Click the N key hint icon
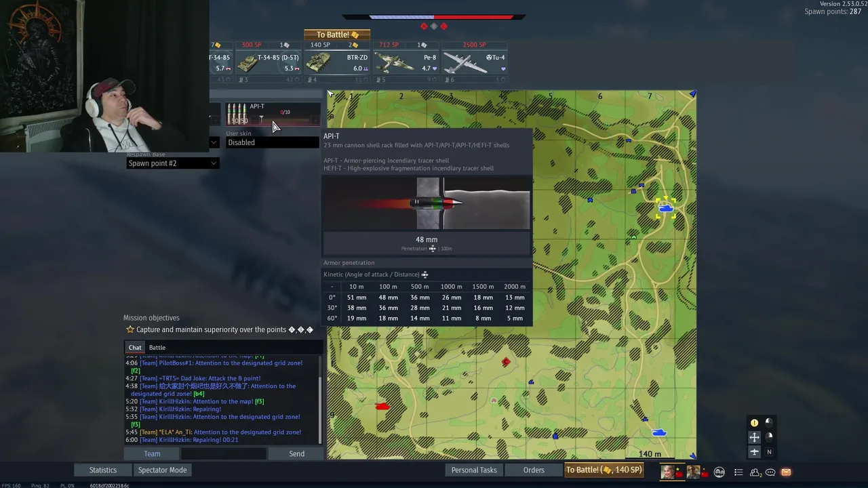Image resolution: width=868 pixels, height=488 pixels. 769,452
